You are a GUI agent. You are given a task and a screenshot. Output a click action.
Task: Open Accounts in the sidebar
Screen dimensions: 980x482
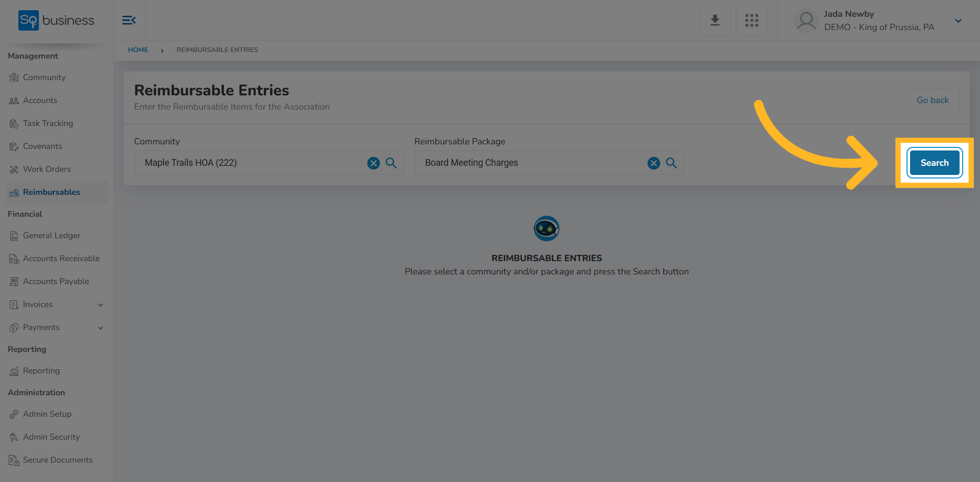point(40,100)
